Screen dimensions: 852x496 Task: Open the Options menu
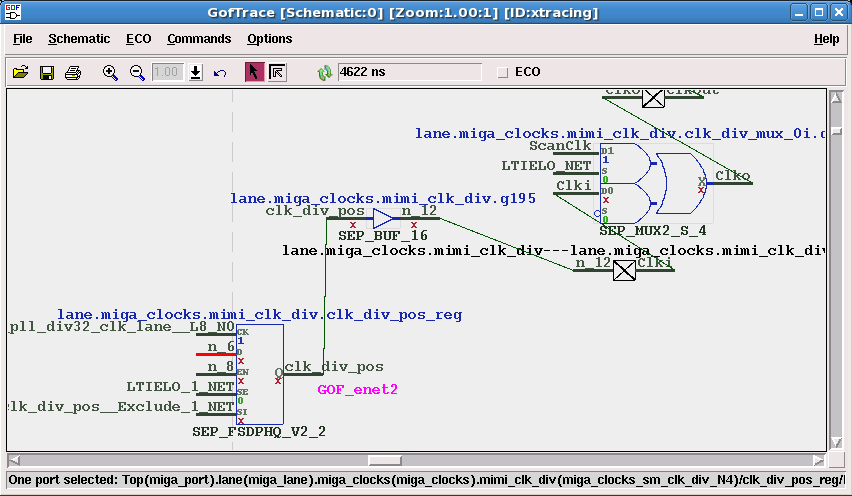(x=270, y=39)
